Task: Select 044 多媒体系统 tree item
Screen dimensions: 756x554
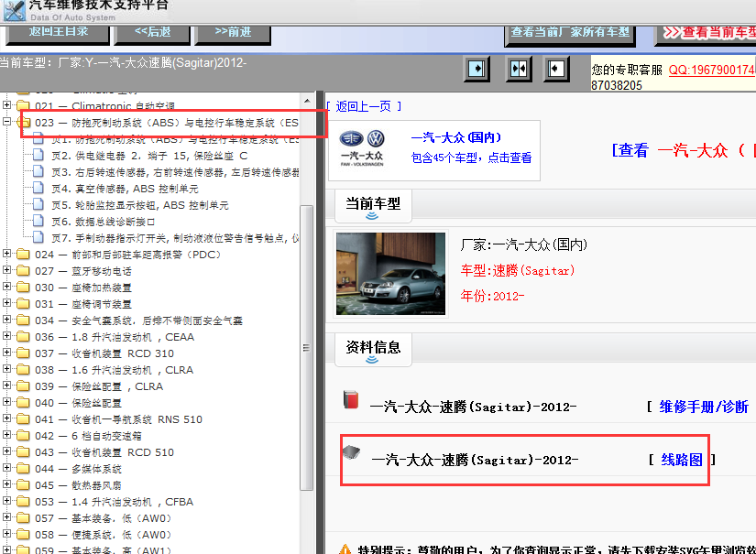Action: 78,469
